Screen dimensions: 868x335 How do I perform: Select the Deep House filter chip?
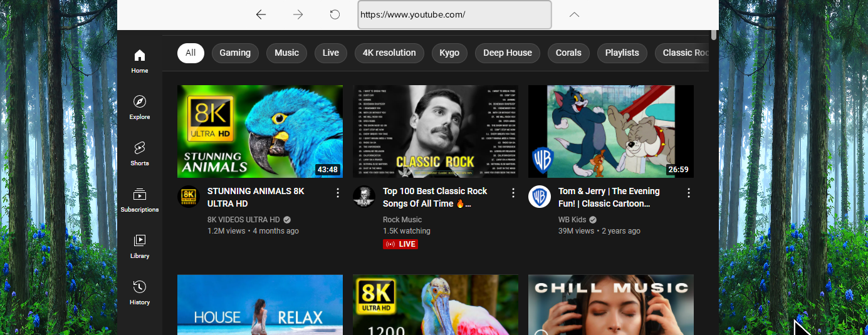[x=507, y=53]
